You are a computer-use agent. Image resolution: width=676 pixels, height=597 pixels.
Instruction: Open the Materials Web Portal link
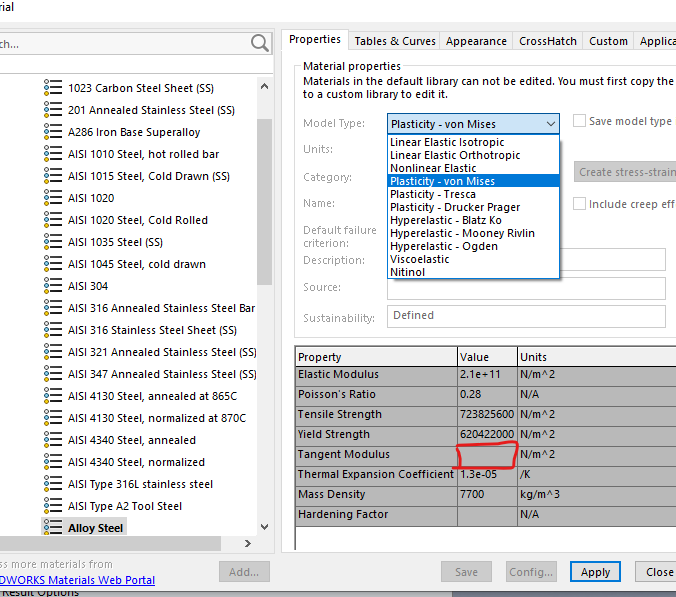tap(78, 580)
